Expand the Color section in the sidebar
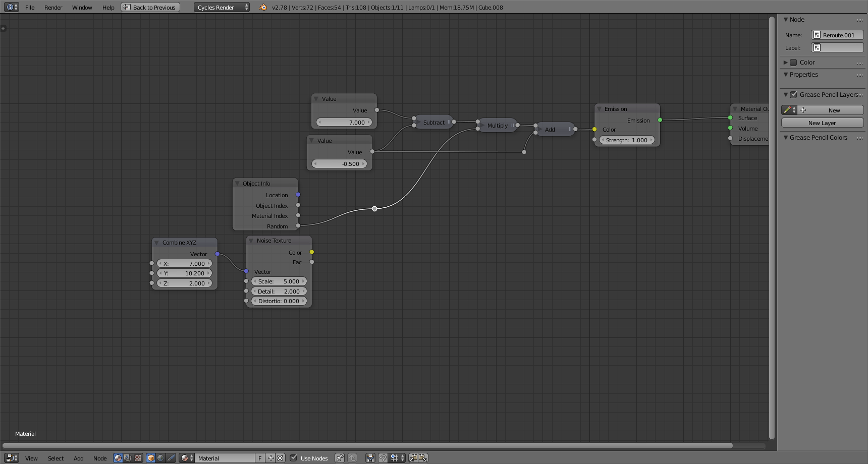 coord(786,62)
